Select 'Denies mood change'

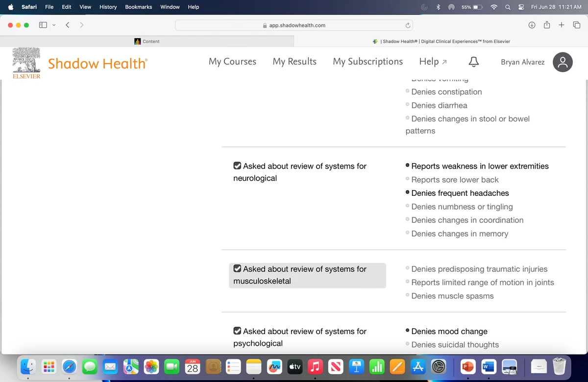(x=449, y=331)
